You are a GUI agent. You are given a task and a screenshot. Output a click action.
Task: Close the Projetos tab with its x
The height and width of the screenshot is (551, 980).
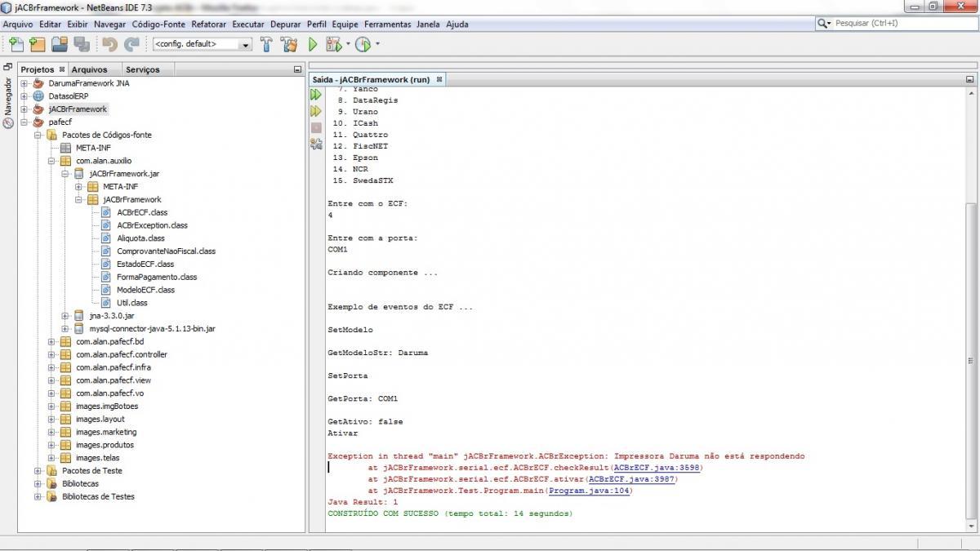tap(61, 69)
